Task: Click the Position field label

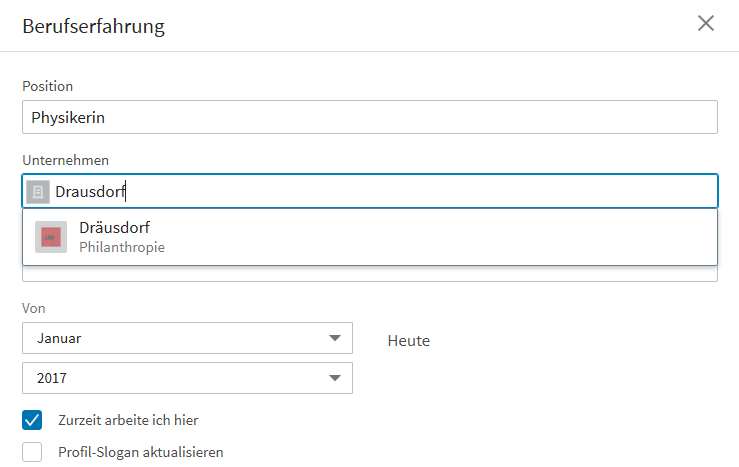Action: coord(48,86)
